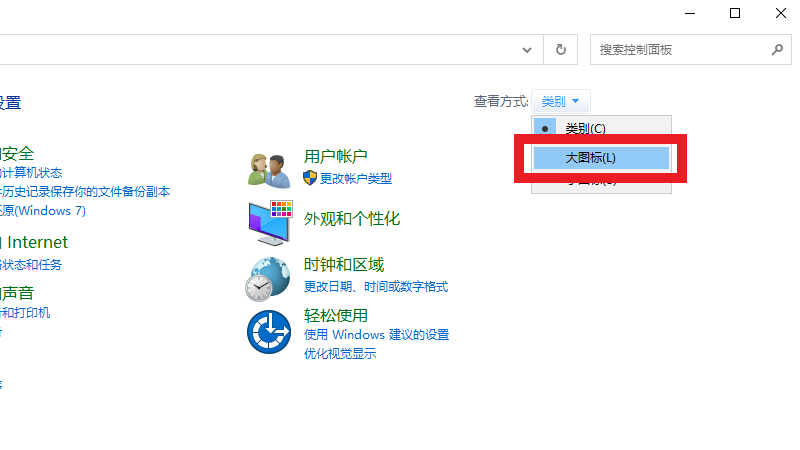Click the 时钟和区域 globe clock icon
Screen dimensions: 800x450
point(268,277)
